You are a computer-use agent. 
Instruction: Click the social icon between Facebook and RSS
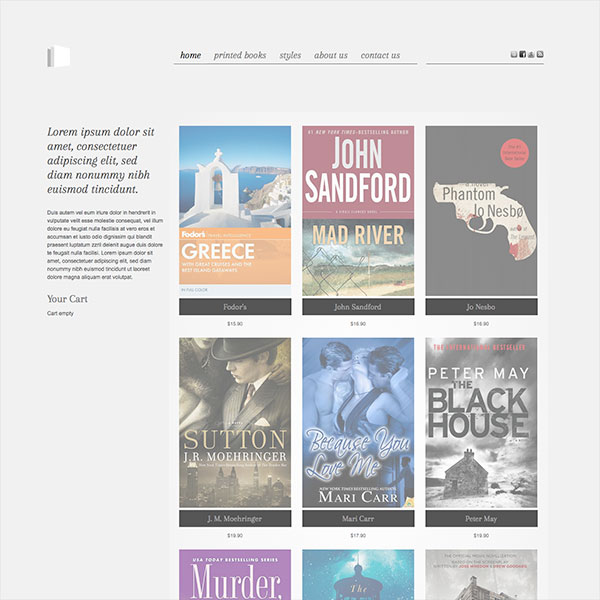531,54
